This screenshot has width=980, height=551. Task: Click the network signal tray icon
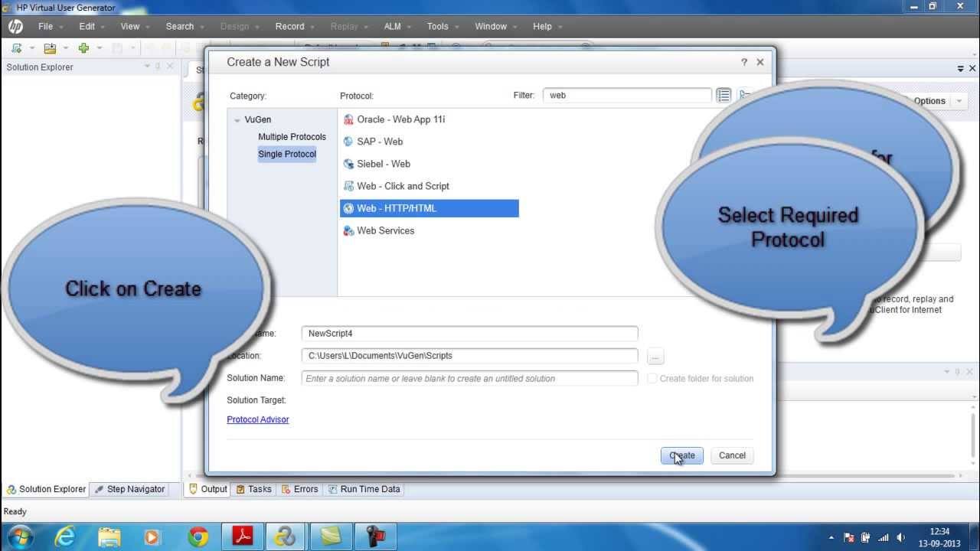click(884, 537)
